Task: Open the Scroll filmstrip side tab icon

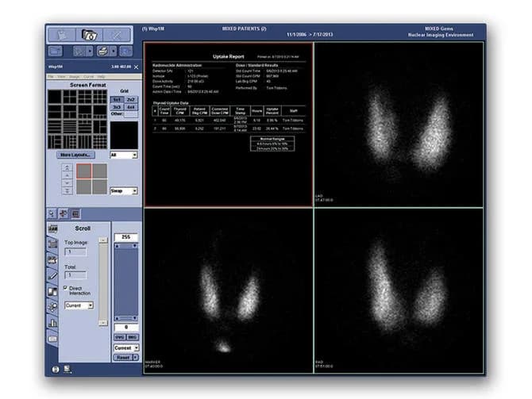Action: [52, 228]
